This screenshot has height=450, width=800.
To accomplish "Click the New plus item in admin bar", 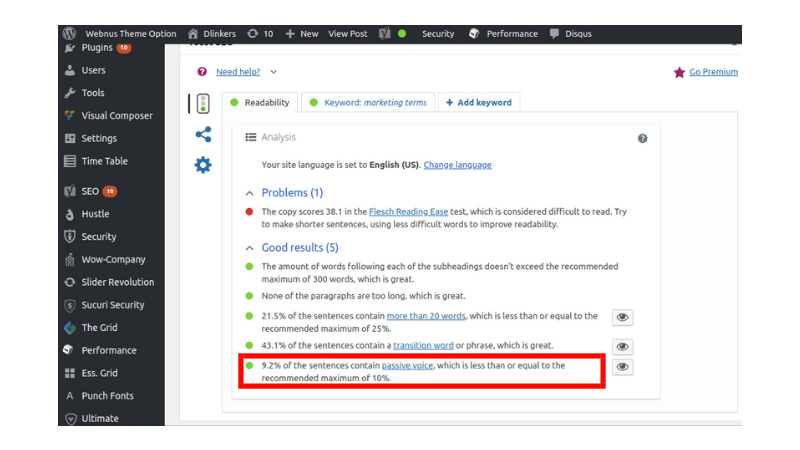I will 302,34.
